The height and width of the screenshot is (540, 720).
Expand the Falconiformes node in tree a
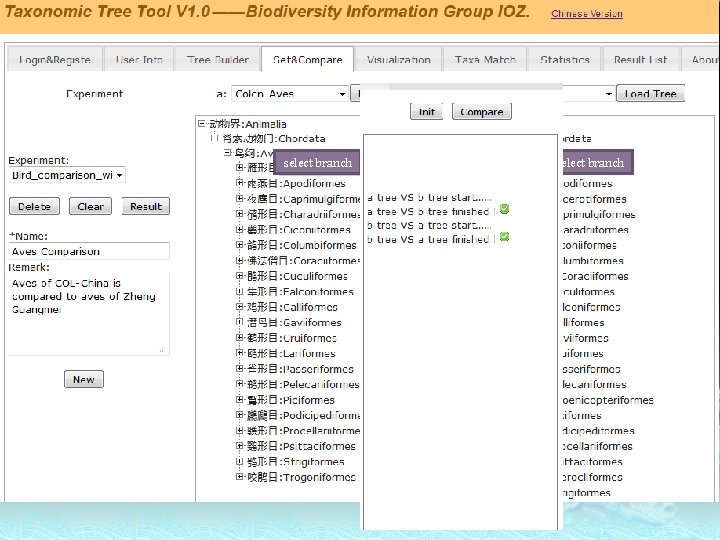point(239,291)
